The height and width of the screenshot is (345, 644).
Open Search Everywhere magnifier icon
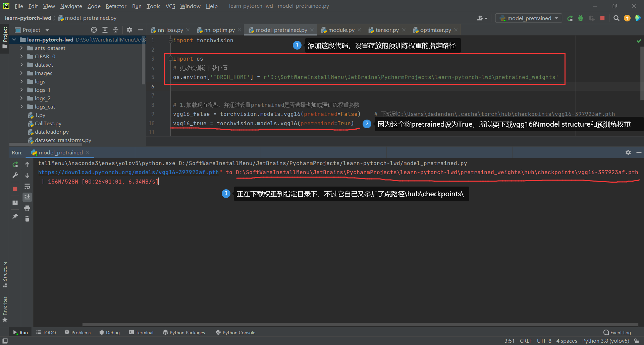616,18
